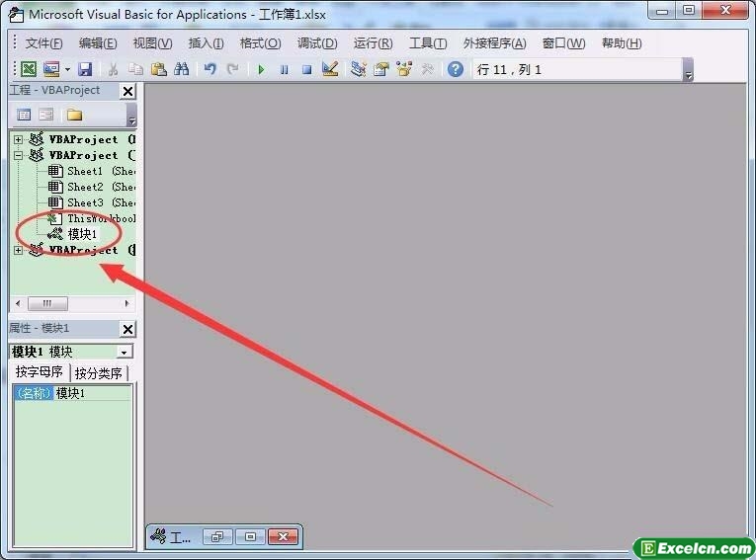The image size is (756, 560).
Task: Click the Break pause icon
Action: 284,70
